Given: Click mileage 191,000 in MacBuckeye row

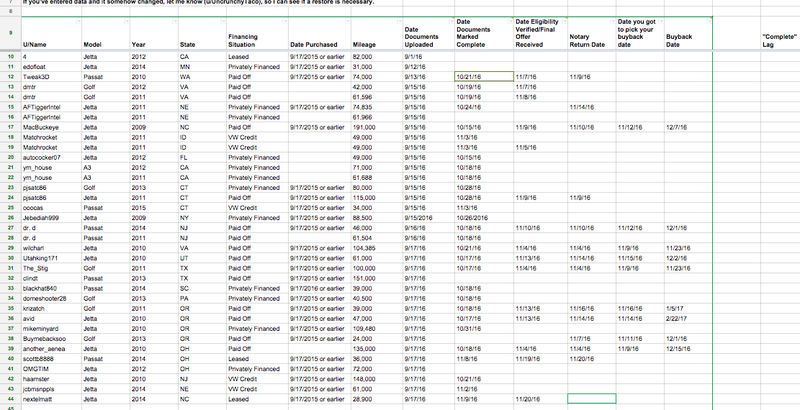Looking at the screenshot, I should [377, 127].
